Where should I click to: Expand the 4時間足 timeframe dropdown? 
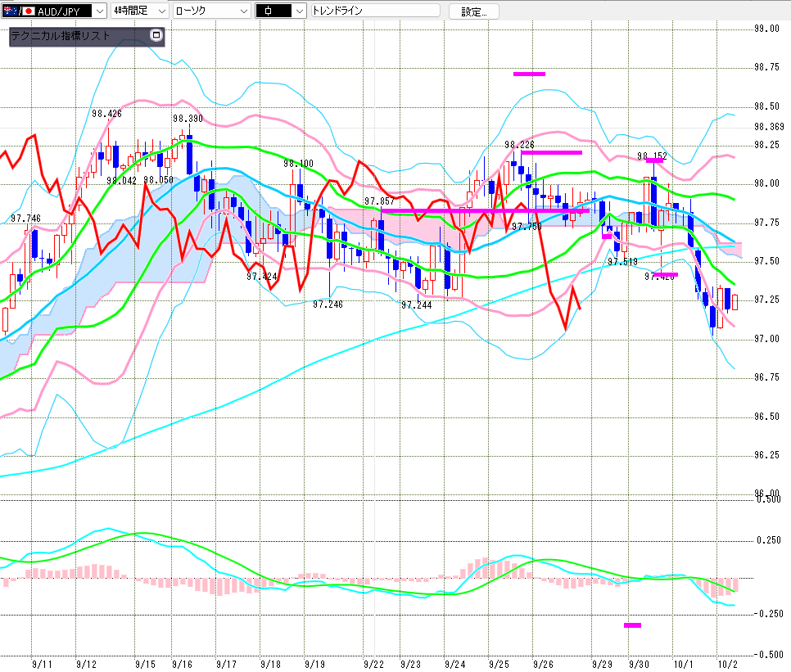coord(160,11)
